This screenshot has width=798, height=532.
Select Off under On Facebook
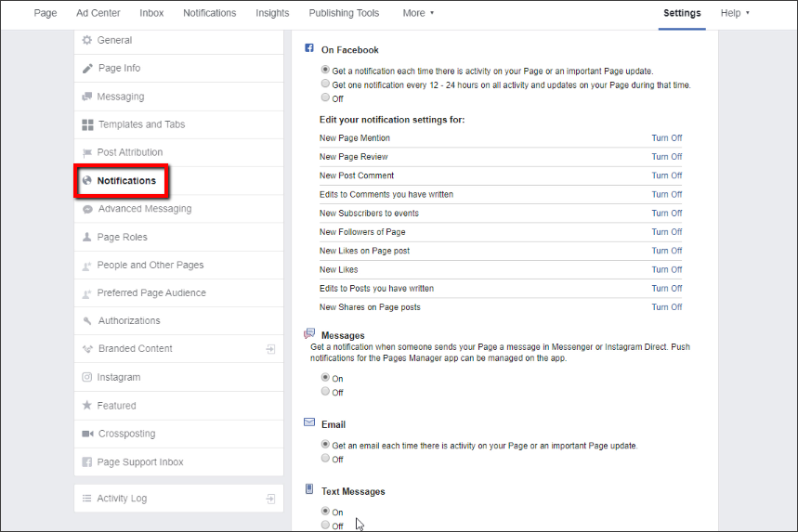(325, 97)
